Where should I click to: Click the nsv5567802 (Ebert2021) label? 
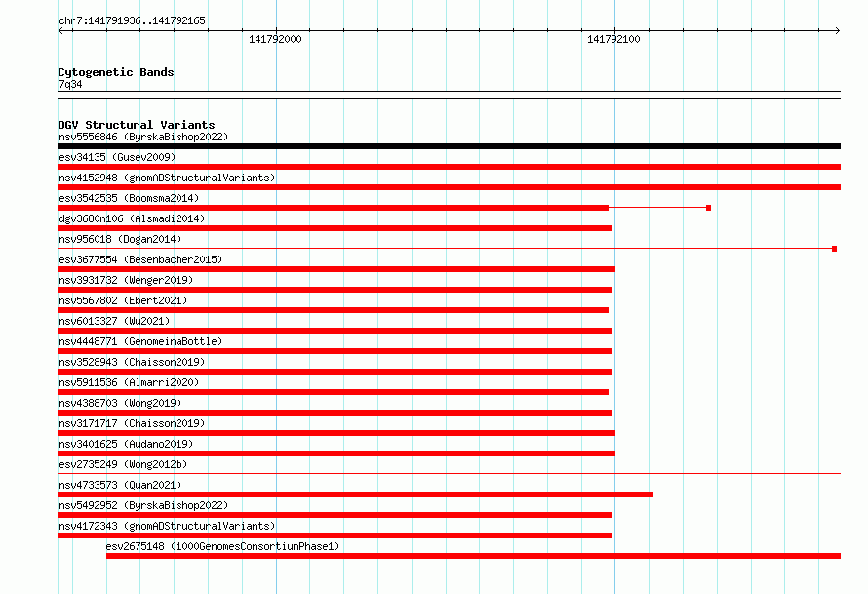point(123,300)
